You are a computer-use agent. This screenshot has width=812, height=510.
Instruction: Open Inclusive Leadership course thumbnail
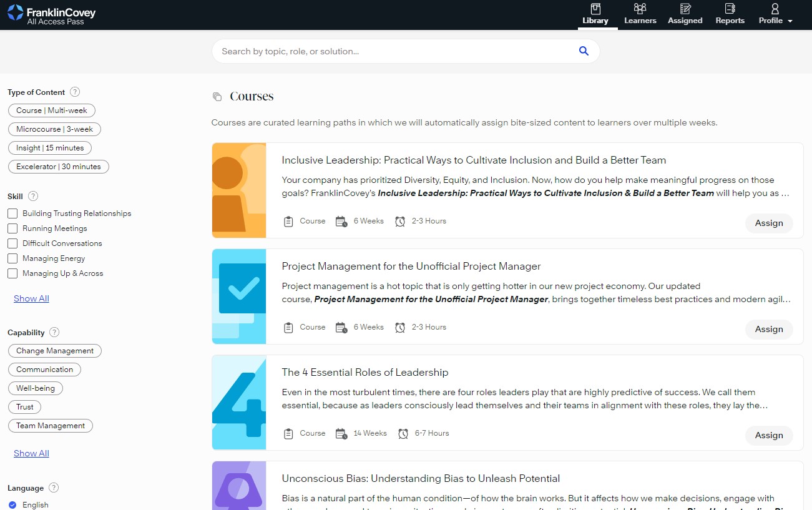[x=239, y=190]
